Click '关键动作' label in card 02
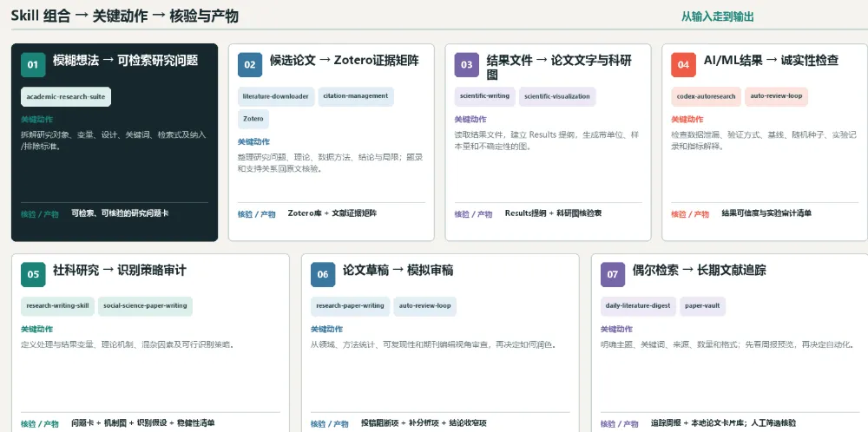The width and height of the screenshot is (868, 432). pyautogui.click(x=254, y=142)
